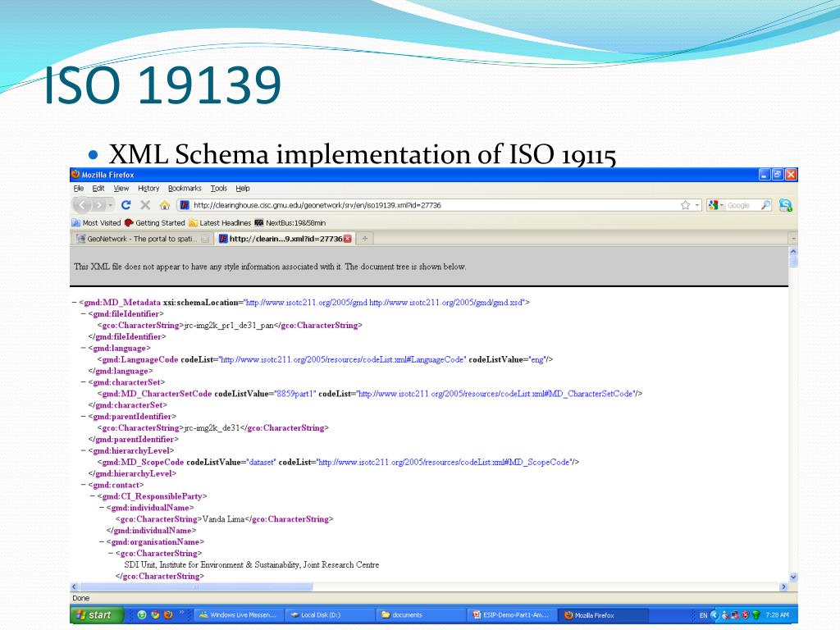
Task: Click the vertical scrollbar down arrow
Action: click(793, 577)
